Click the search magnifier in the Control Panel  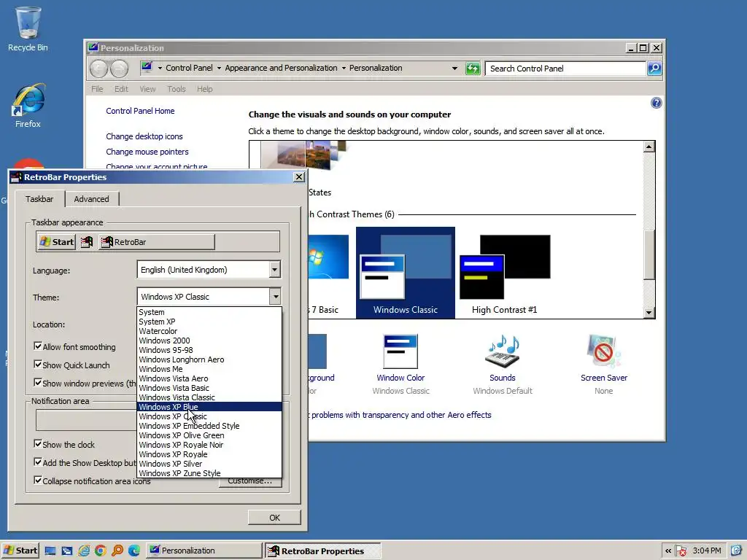[654, 69]
